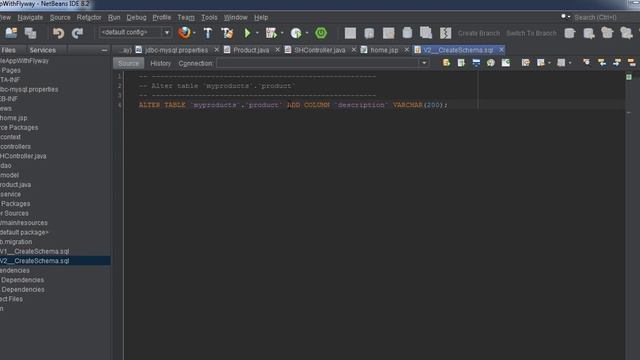Open the Source menu
This screenshot has width=640, height=360.
(x=60, y=18)
